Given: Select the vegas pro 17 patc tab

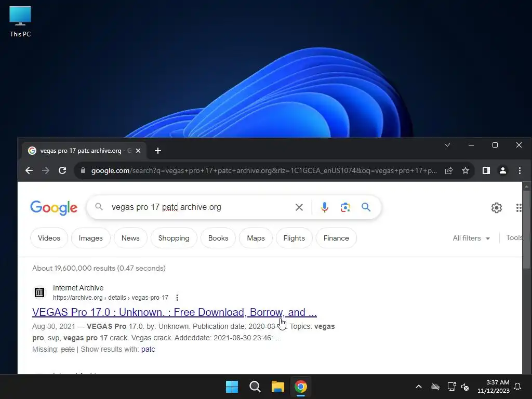Looking at the screenshot, I should (x=84, y=151).
